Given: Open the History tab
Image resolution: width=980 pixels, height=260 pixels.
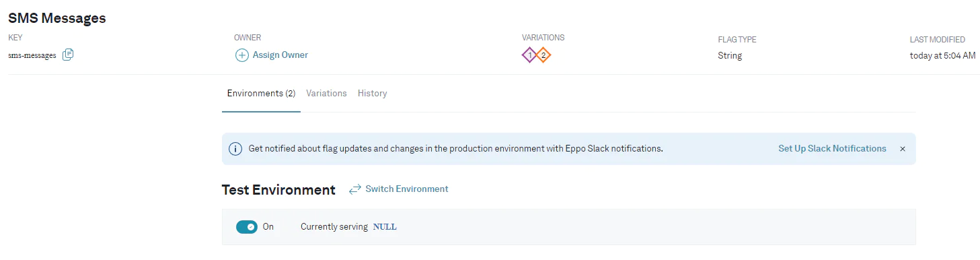Looking at the screenshot, I should (372, 94).
